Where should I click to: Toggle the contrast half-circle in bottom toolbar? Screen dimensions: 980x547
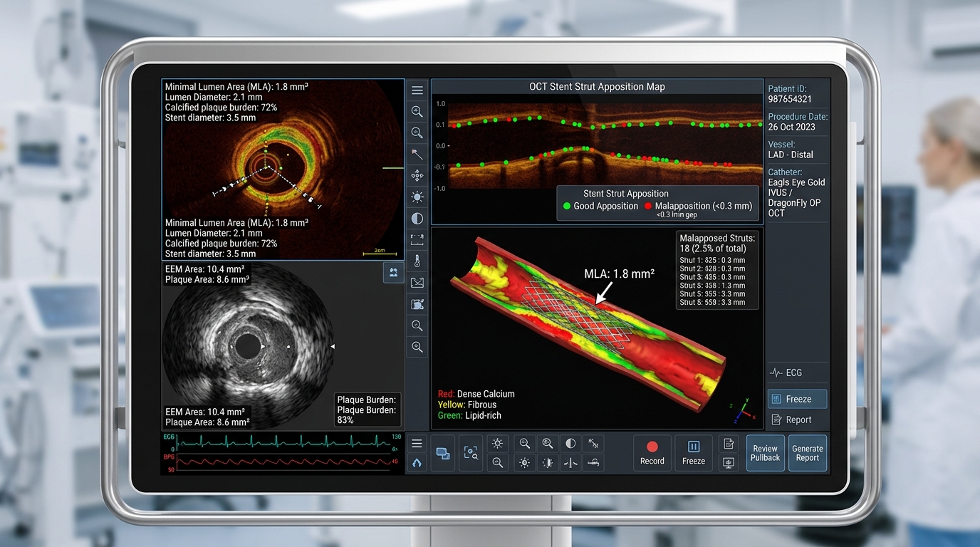(570, 443)
